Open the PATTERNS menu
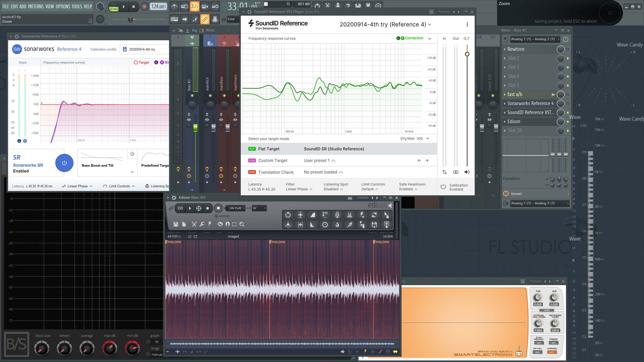Viewport: 644px width, 362px height. [x=36, y=7]
